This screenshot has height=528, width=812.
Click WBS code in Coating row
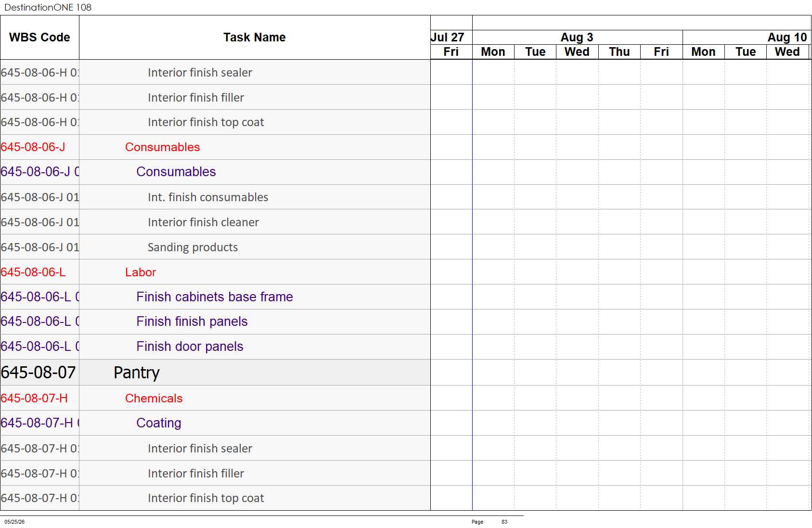[x=40, y=423]
